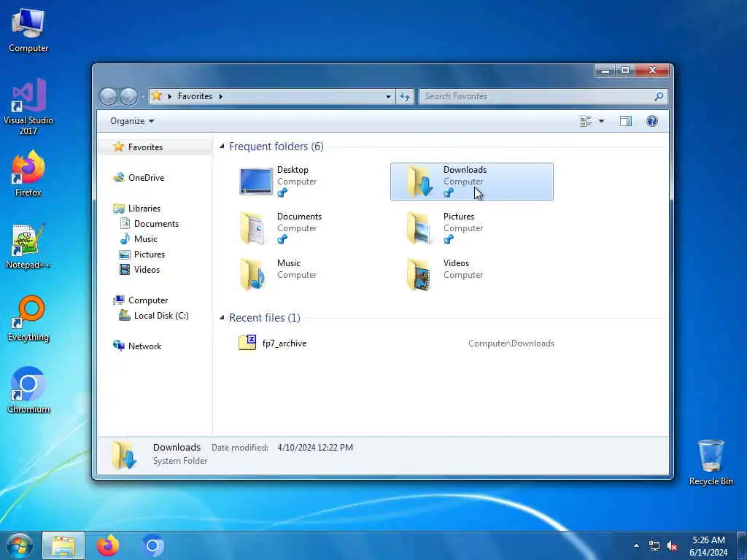
Task: Click Firefox in the taskbar
Action: coord(108,545)
